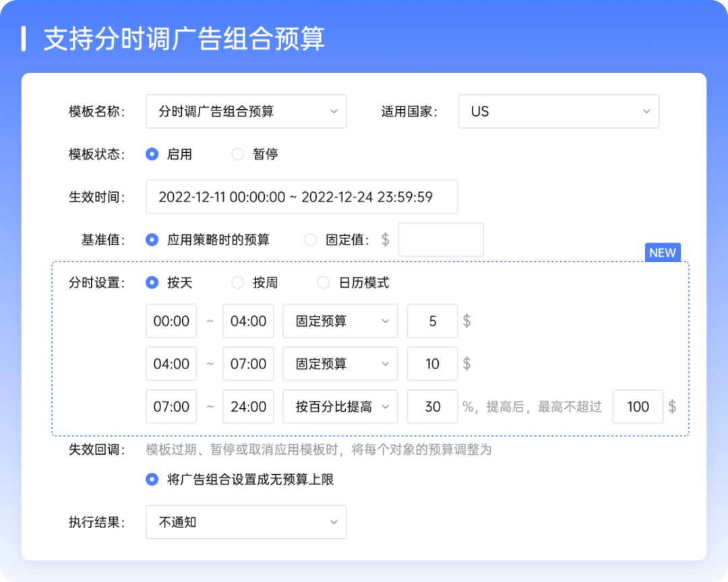Choose 应用策略时的预算 as baseline
The width and height of the screenshot is (728, 582).
tap(152, 240)
